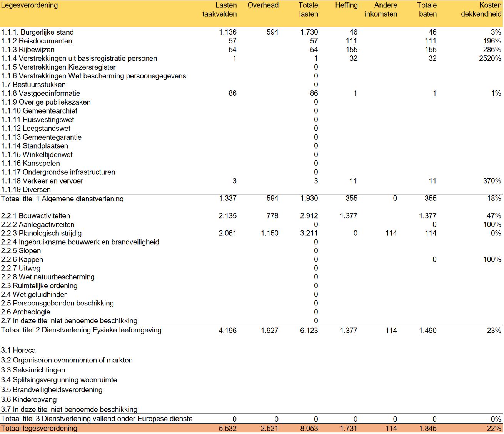The image size is (504, 434).
Task: Click '2.3 Ruimtelijke ordening' label
Action: click(x=39, y=286)
